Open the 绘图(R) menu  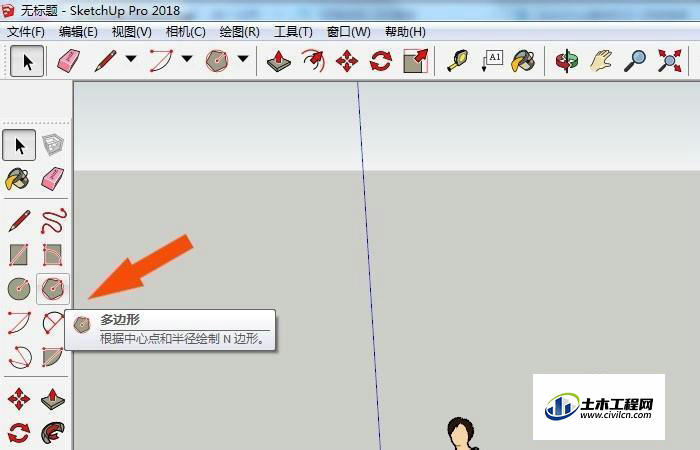(240, 32)
